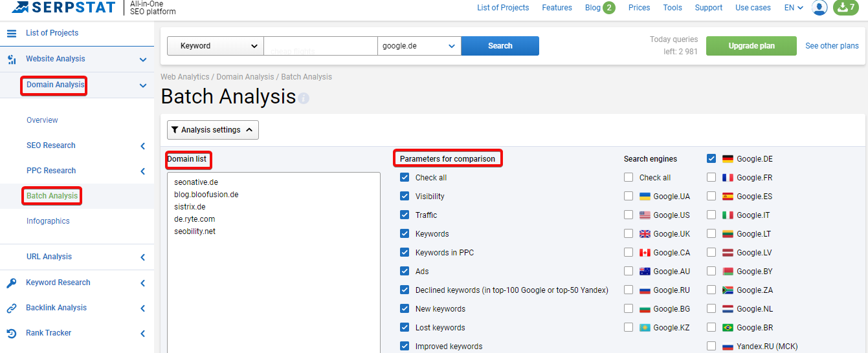Click the Italian flag for Google.IT
This screenshot has height=353, width=868.
click(x=728, y=215)
